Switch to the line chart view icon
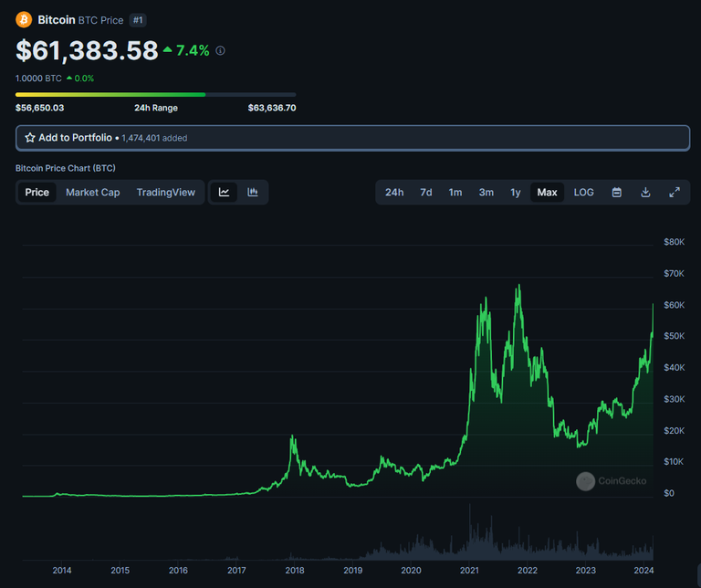The image size is (701, 588). pyautogui.click(x=224, y=193)
